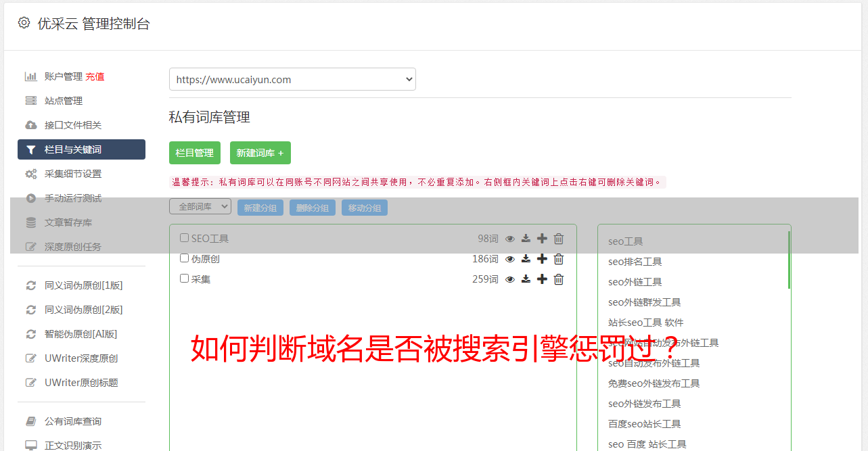The width and height of the screenshot is (868, 451).
Task: Select keyword 免费seo外链发布工具
Action: [x=654, y=383]
